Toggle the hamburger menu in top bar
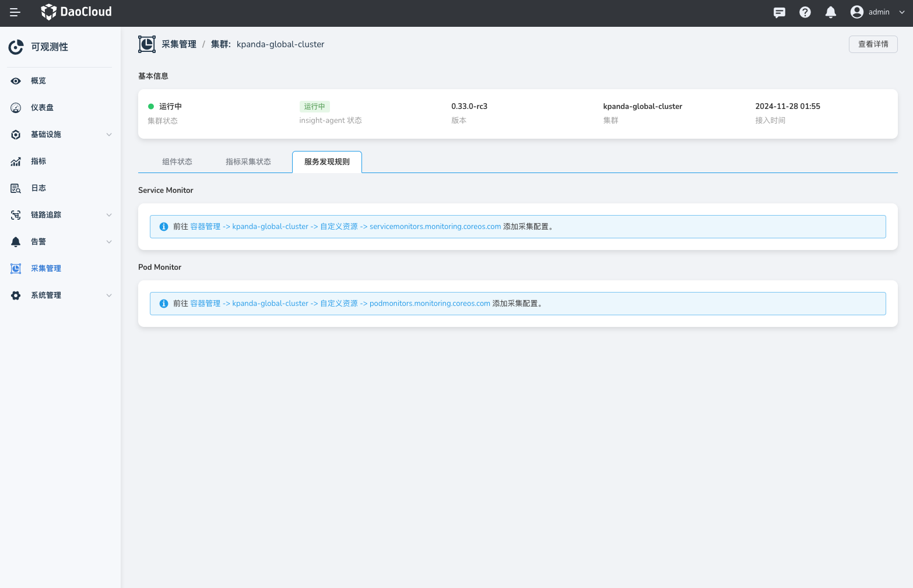The image size is (913, 588). pyautogui.click(x=15, y=12)
